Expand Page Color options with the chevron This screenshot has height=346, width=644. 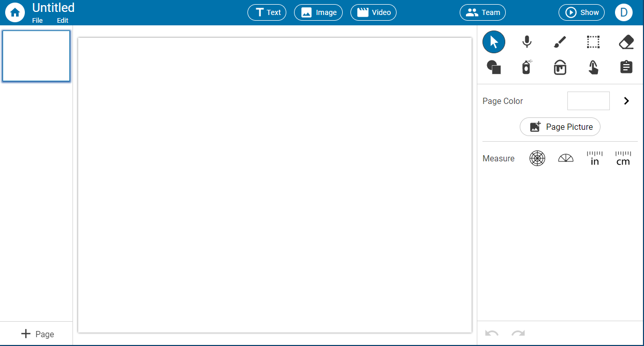[626, 101]
